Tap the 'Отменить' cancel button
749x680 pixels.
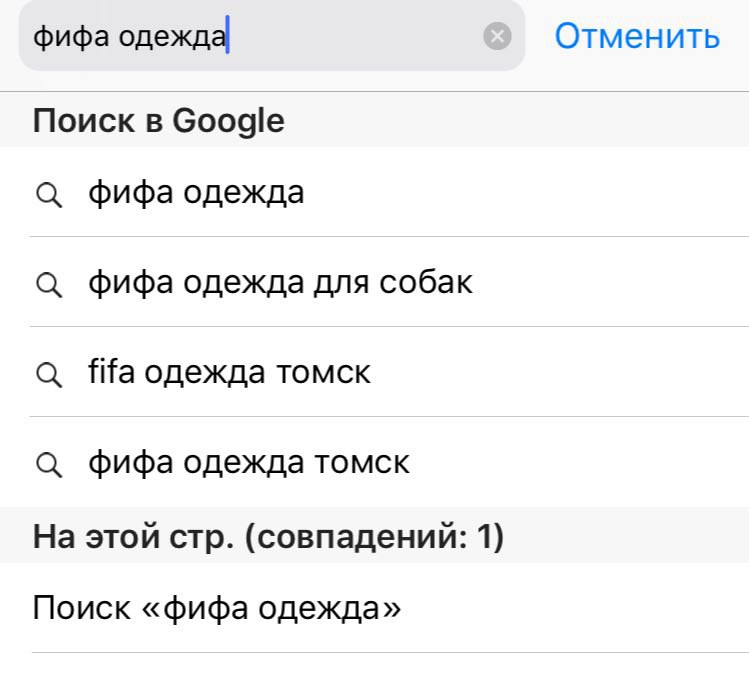(637, 36)
